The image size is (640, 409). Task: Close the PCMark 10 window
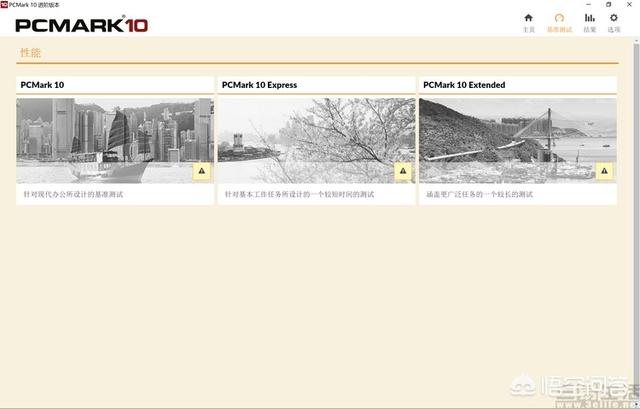pyautogui.click(x=629, y=4)
